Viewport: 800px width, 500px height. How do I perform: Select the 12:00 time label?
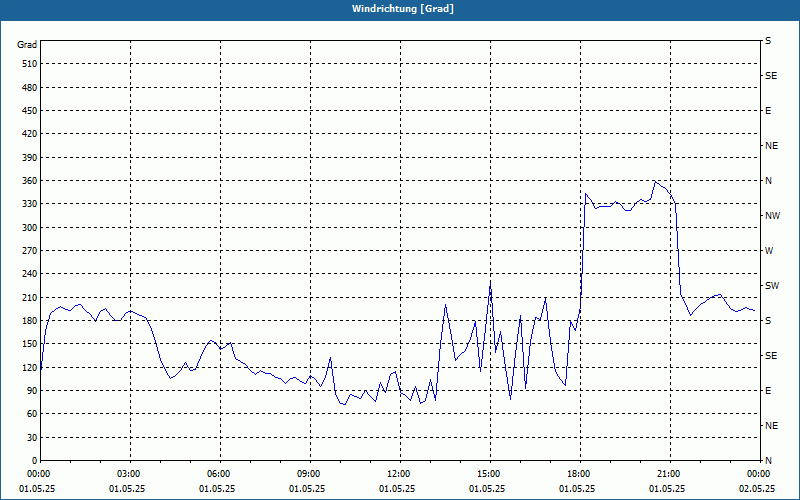click(400, 474)
